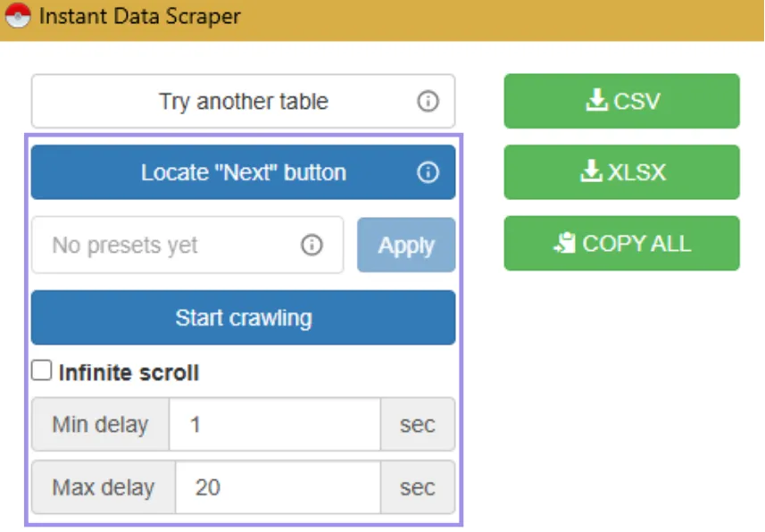Click the Infinite scroll label

(x=129, y=372)
